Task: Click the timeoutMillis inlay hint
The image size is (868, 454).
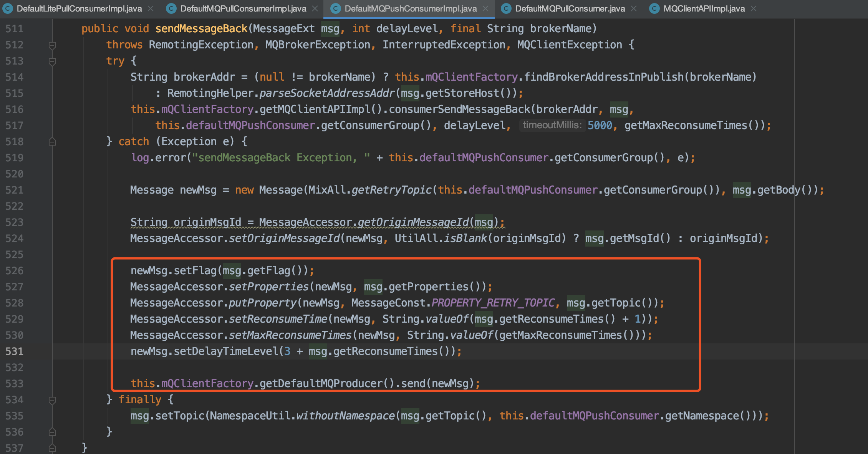Action: click(x=552, y=125)
